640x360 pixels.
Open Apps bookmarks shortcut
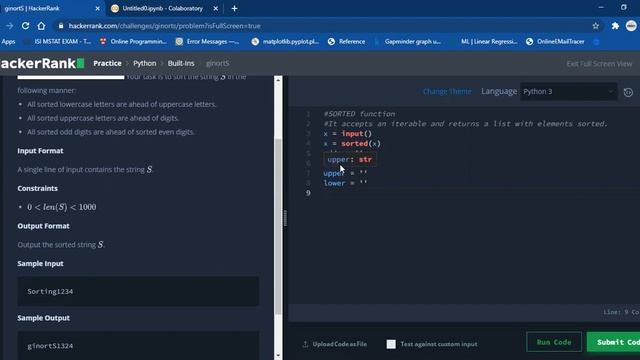tap(8, 41)
